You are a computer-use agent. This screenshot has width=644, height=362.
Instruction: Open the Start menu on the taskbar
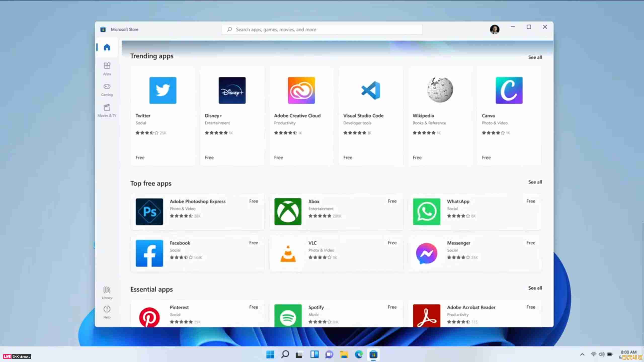tap(270, 354)
